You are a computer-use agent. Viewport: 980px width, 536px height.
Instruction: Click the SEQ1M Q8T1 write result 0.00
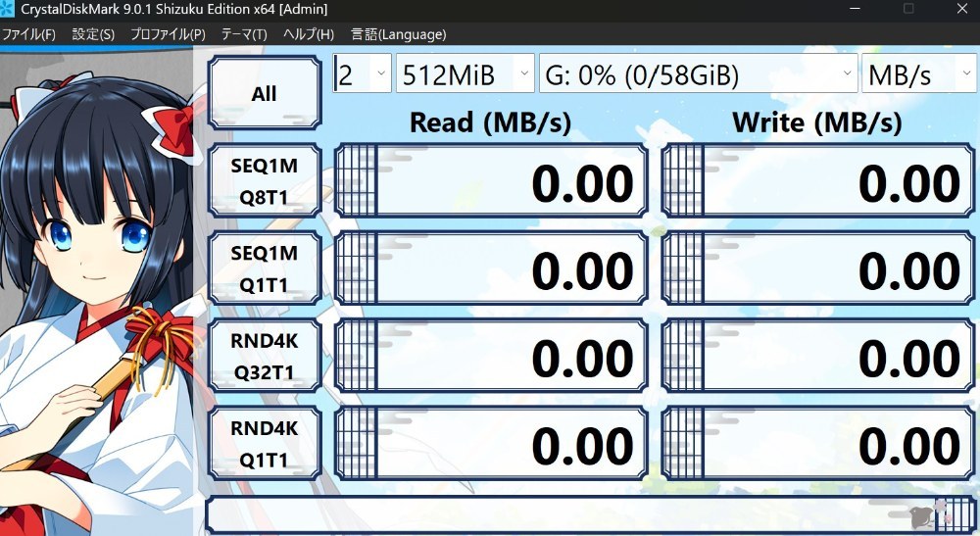click(818, 180)
